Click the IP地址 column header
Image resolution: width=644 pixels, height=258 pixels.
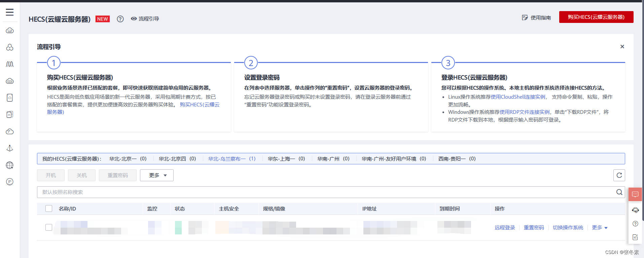tap(369, 209)
